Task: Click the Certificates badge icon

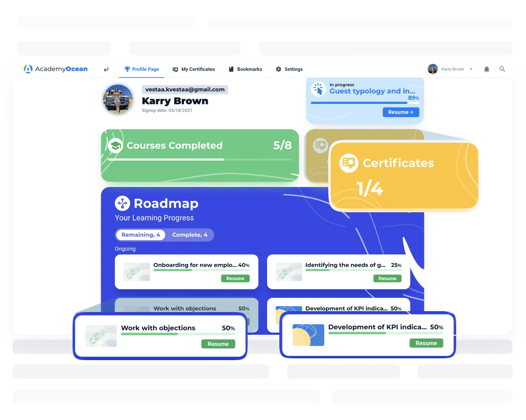Action: click(349, 163)
